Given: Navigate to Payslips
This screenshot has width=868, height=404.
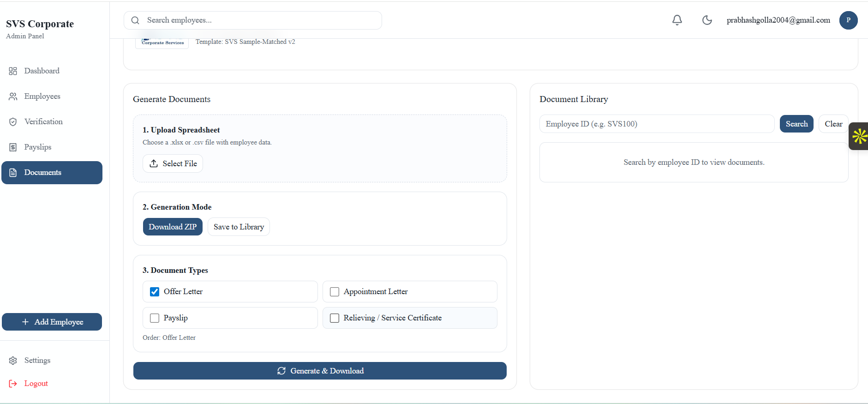Looking at the screenshot, I should [x=52, y=147].
